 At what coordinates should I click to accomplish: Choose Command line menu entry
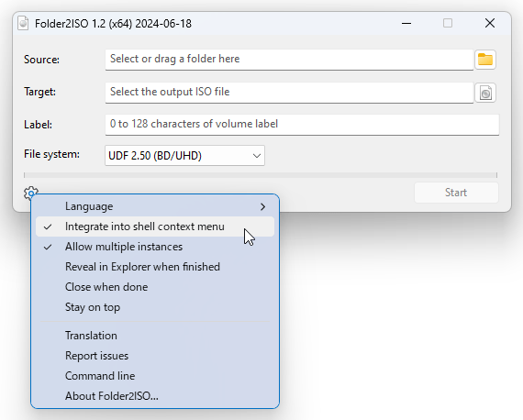155,376
